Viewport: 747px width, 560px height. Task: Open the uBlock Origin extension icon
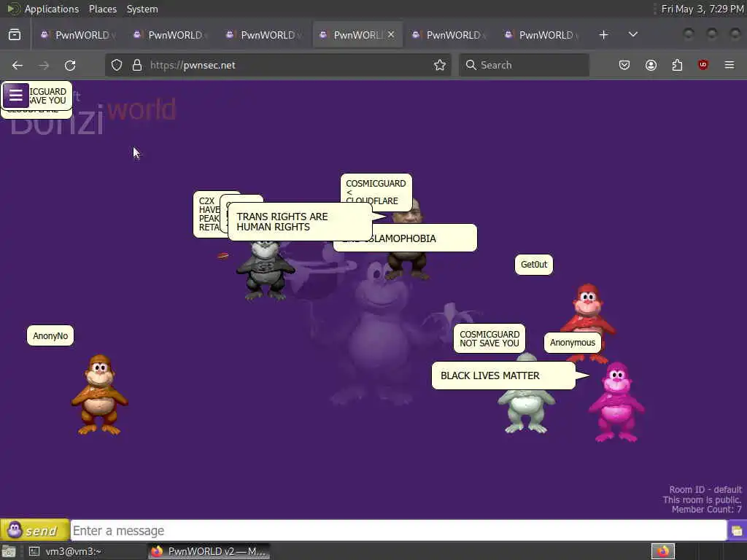tap(703, 65)
